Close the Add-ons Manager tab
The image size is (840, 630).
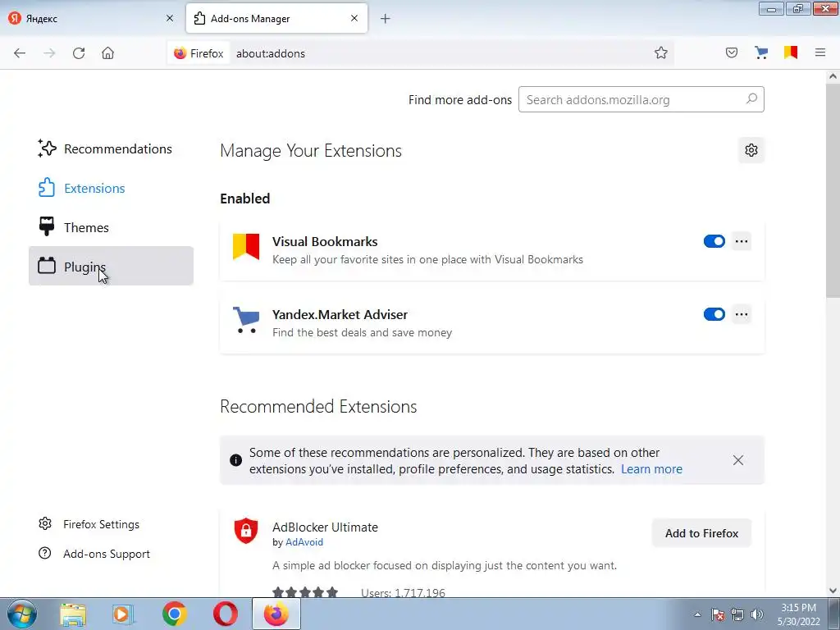[354, 18]
